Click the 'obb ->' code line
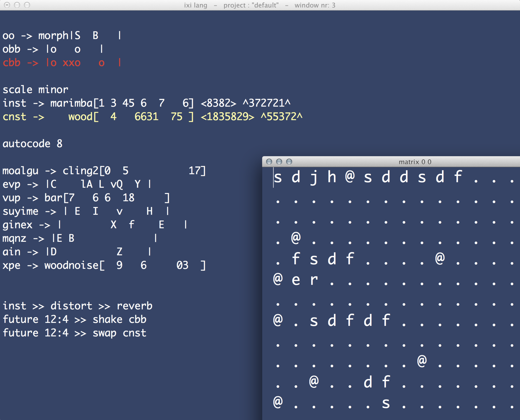 click(x=53, y=49)
